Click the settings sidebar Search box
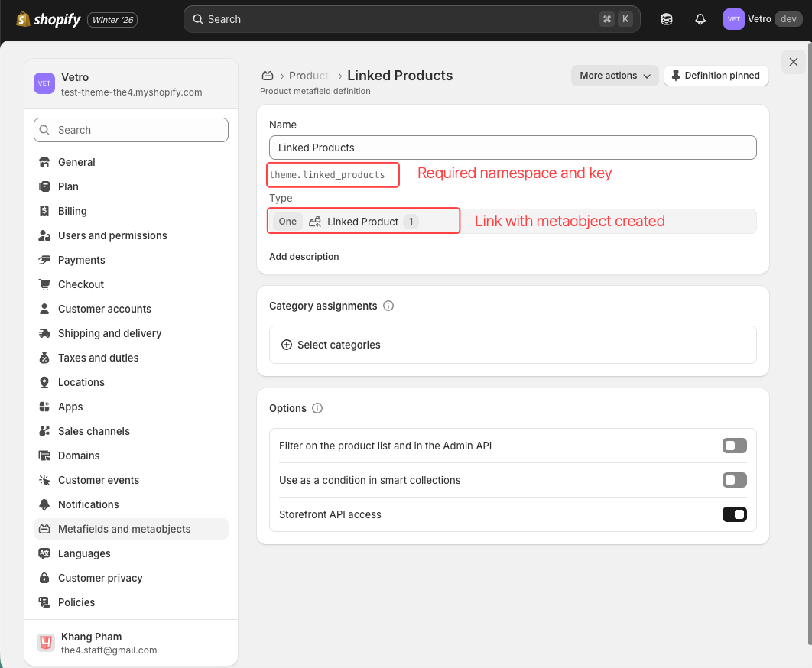The image size is (812, 668). (131, 130)
